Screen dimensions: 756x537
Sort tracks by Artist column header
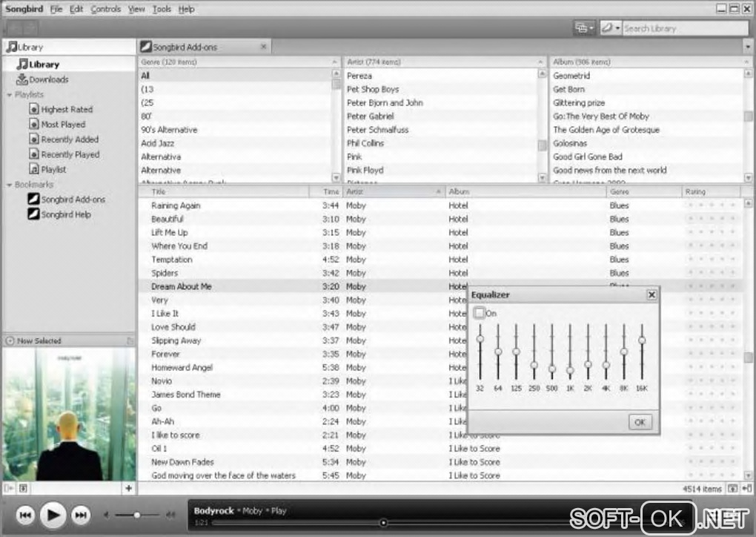point(394,191)
